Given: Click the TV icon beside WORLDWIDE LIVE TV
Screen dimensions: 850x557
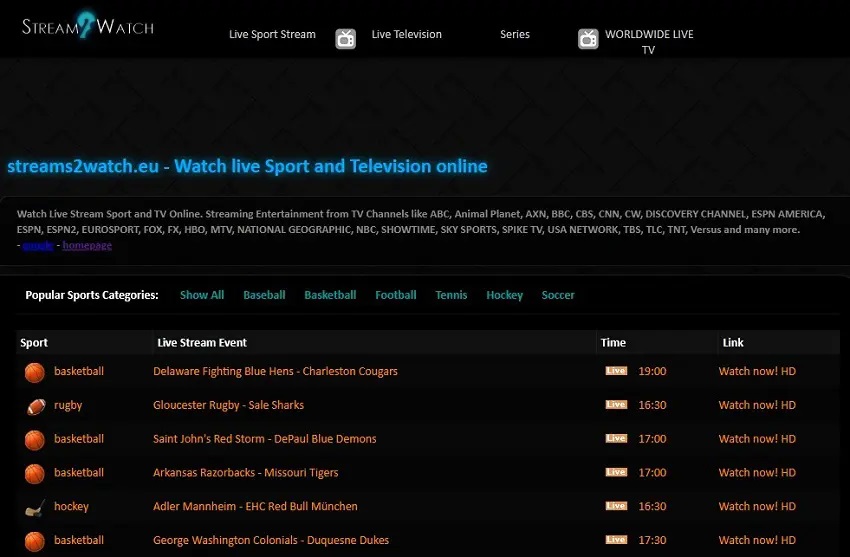Looking at the screenshot, I should tap(588, 39).
